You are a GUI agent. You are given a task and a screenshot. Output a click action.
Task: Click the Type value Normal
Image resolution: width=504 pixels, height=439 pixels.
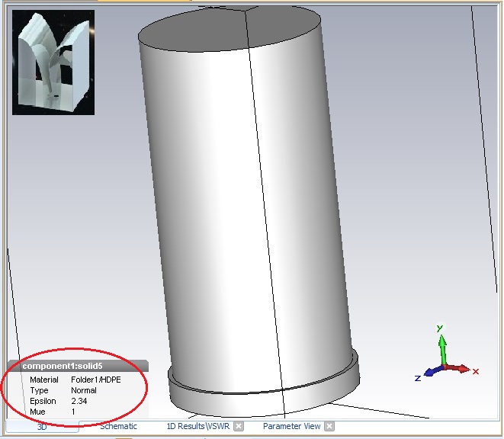tap(84, 390)
